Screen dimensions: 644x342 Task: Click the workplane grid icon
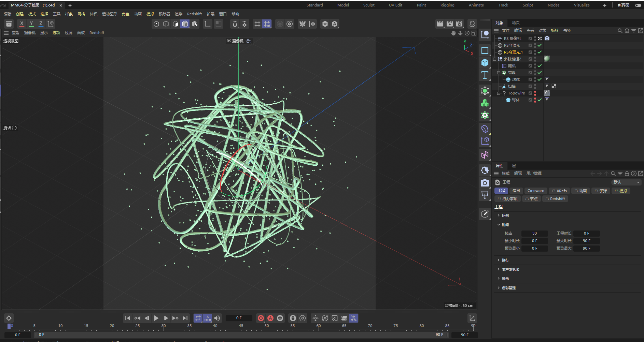257,24
